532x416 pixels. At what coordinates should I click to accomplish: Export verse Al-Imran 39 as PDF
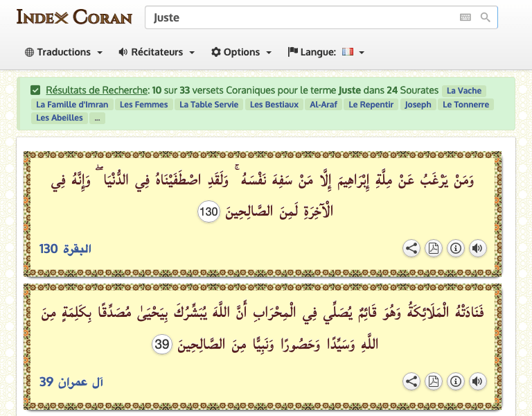(434, 381)
